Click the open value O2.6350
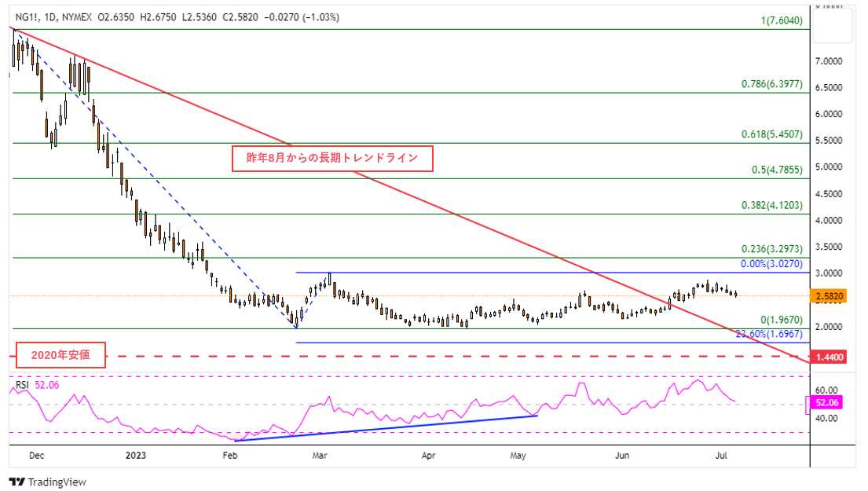This screenshot has height=491, width=868. pos(115,17)
